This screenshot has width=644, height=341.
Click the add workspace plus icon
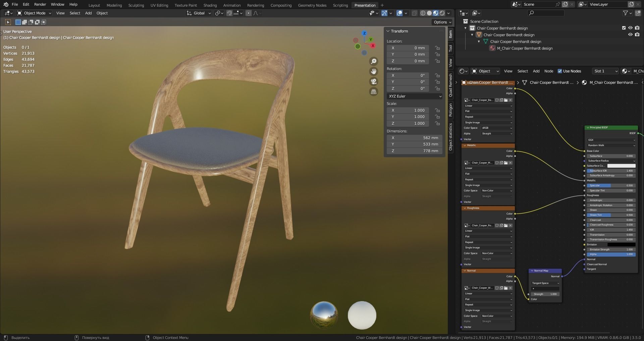point(382,5)
